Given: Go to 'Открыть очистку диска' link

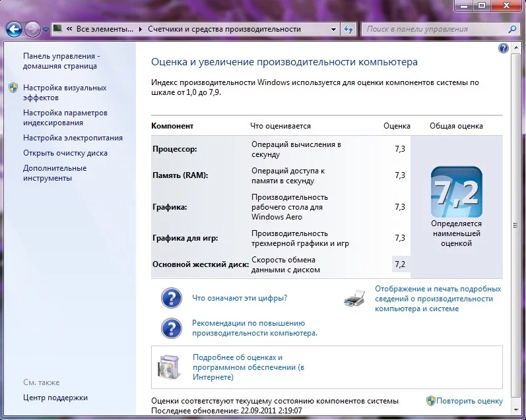Looking at the screenshot, I should (65, 153).
